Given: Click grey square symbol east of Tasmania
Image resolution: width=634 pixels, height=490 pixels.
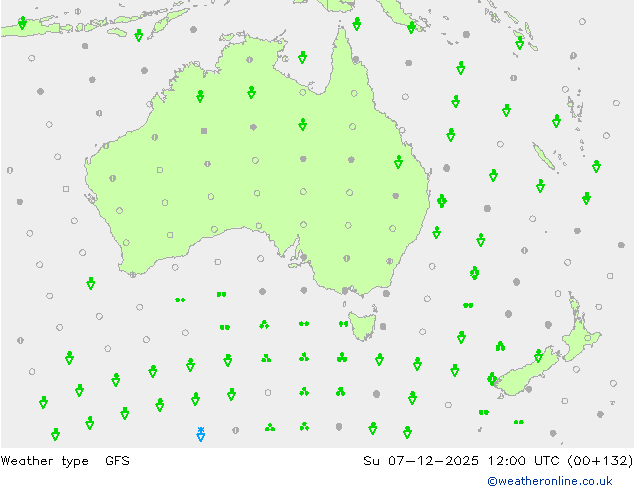Looking at the screenshot, I should click(x=383, y=326).
